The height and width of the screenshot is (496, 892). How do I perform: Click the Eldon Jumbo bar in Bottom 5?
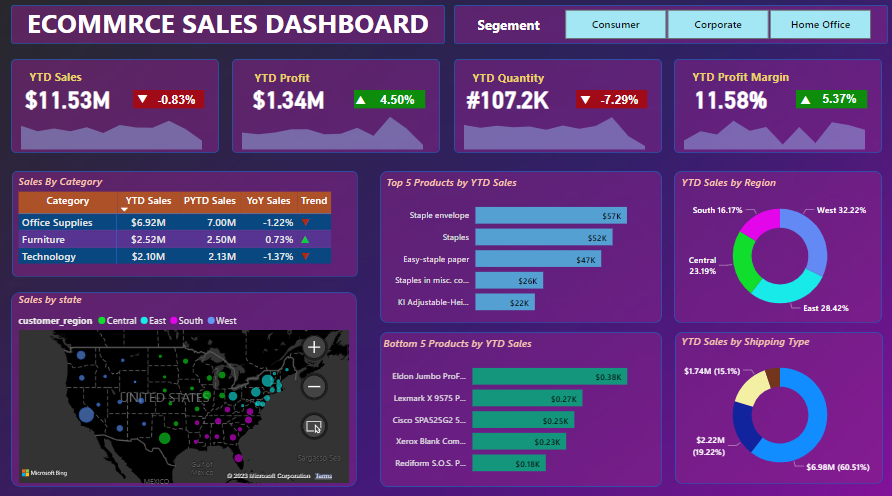(548, 377)
